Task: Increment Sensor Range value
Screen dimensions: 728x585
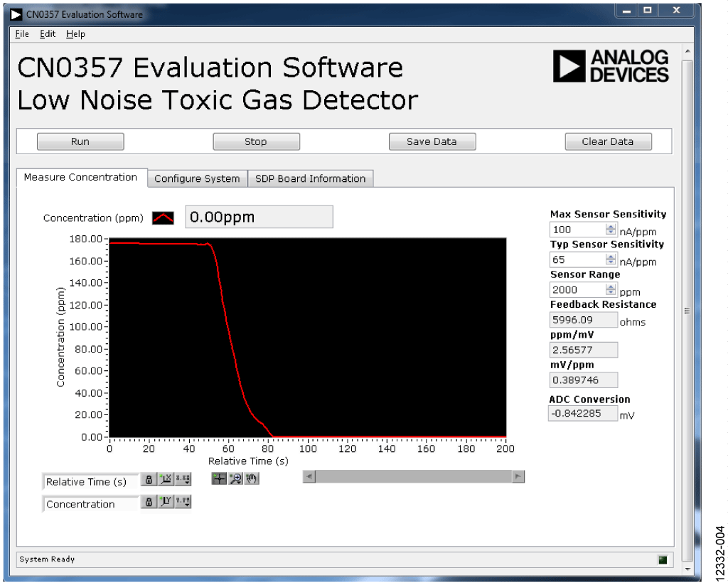Action: [611, 287]
